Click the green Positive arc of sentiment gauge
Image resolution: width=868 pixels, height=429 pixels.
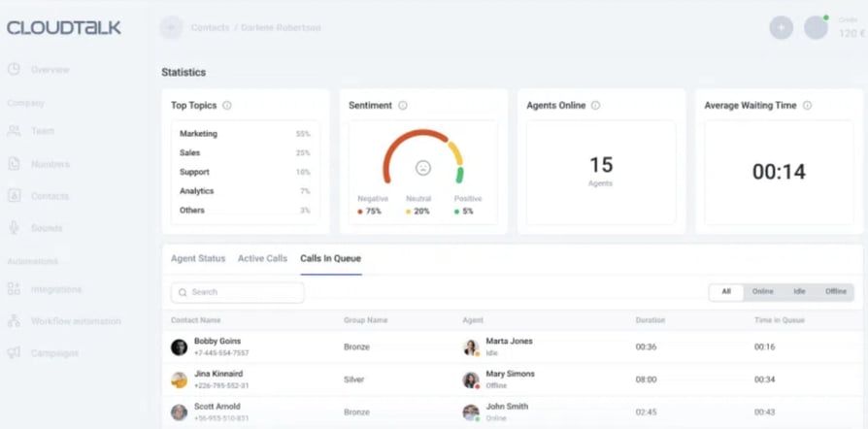(x=459, y=175)
